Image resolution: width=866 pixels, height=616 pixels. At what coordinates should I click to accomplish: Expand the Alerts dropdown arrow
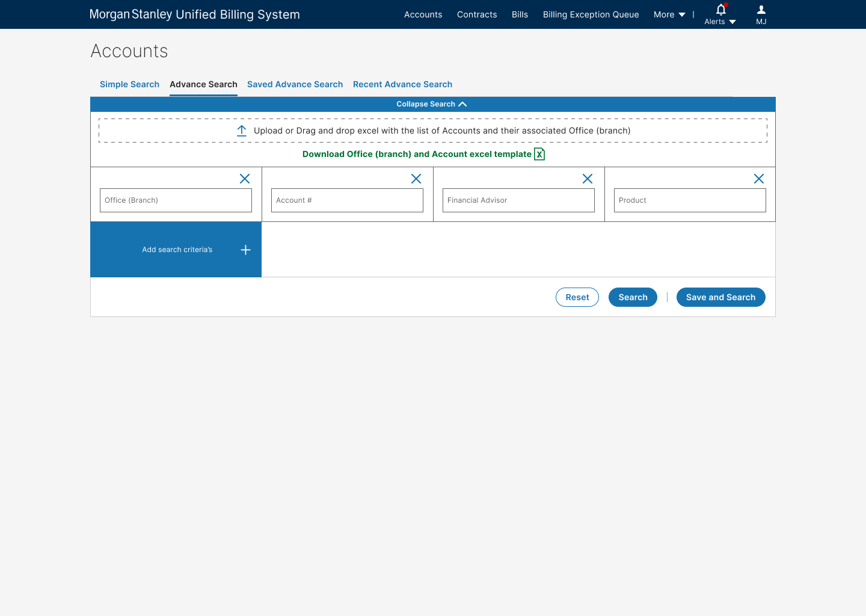click(x=732, y=22)
